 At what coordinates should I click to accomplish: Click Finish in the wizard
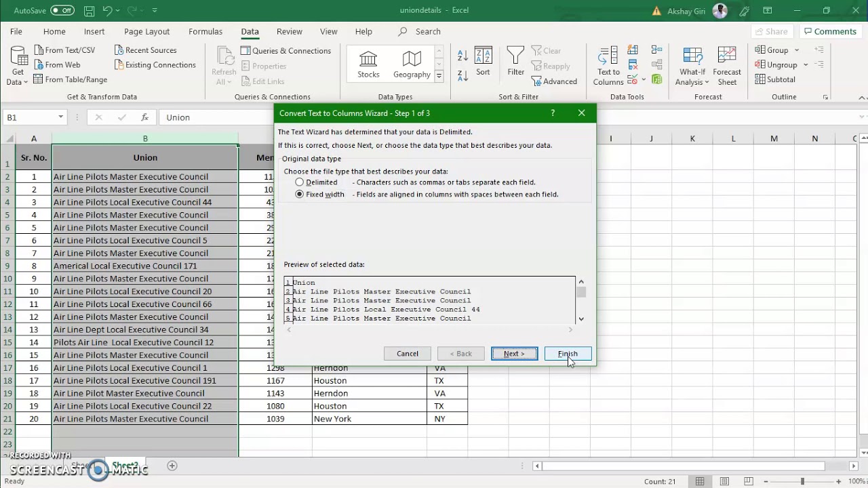click(568, 354)
